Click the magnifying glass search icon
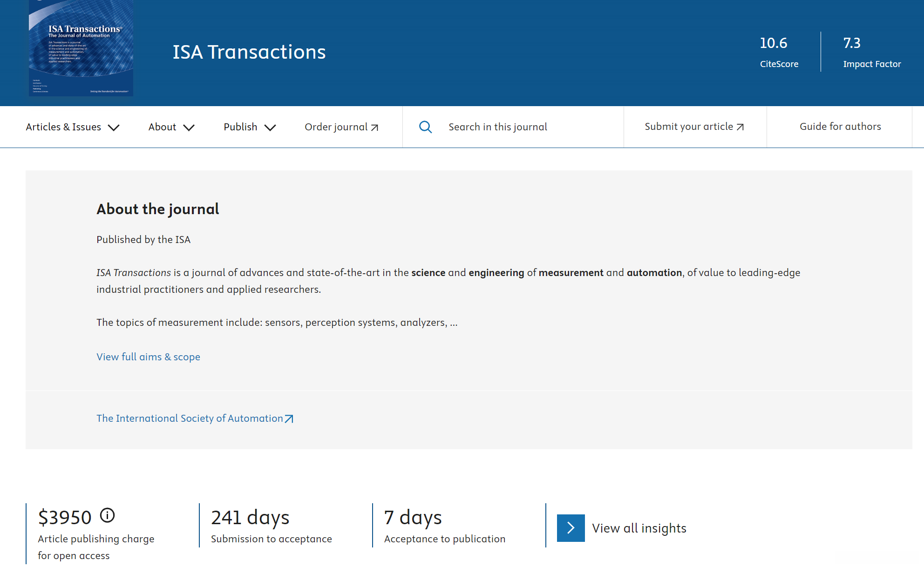The image size is (924, 567). 425,127
